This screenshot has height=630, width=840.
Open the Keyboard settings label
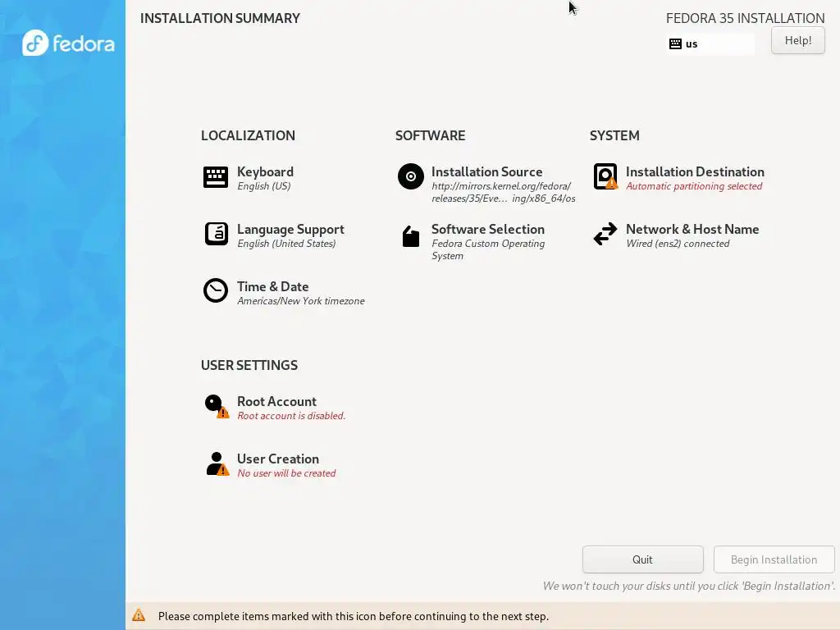265,172
